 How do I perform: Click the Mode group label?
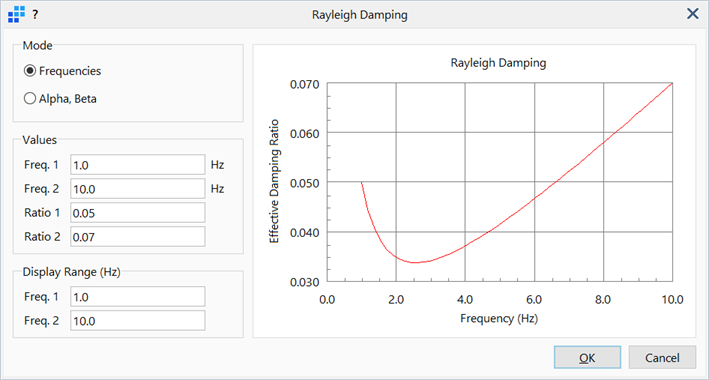pos(38,45)
